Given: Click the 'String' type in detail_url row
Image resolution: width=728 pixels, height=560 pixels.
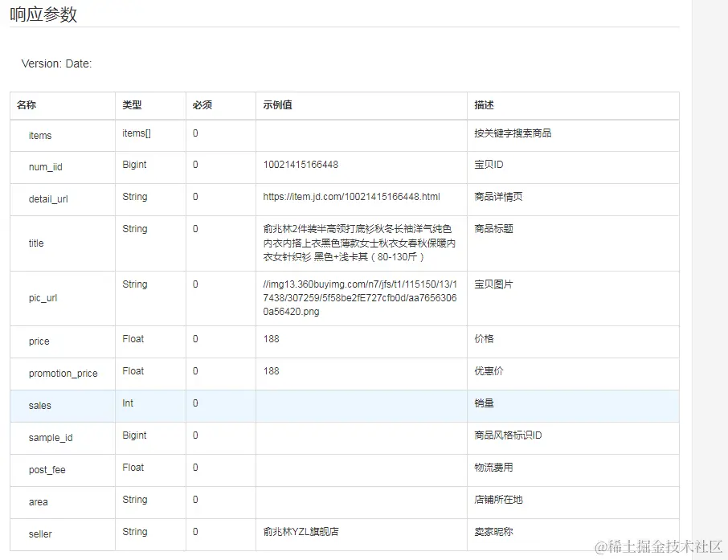Looking at the screenshot, I should coord(135,196).
